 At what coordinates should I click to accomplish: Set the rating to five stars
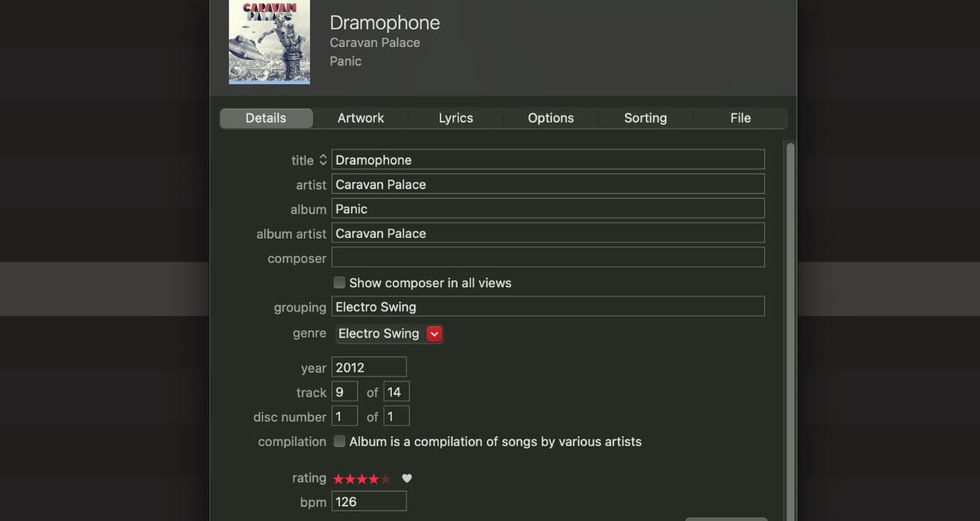point(385,479)
